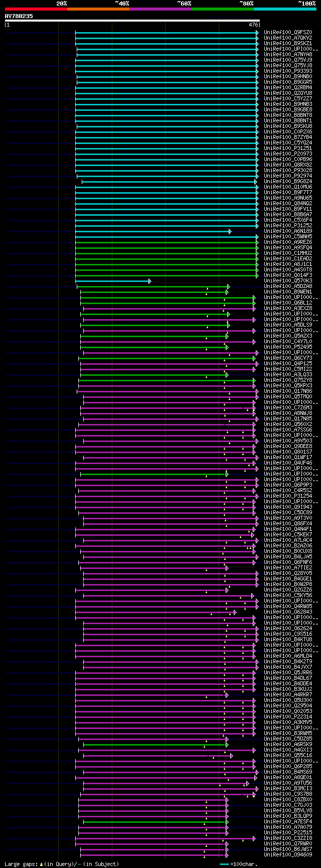Viewport: 321px width, 868px height.
Task: Select hit label UniRef100_B9WEN1
Action: point(288,292)
